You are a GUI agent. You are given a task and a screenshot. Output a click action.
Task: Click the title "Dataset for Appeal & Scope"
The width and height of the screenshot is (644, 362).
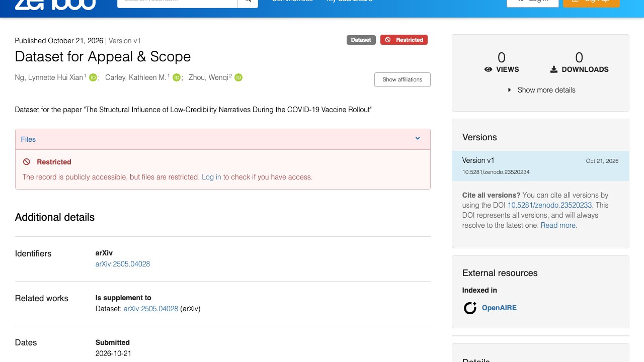[103, 56]
